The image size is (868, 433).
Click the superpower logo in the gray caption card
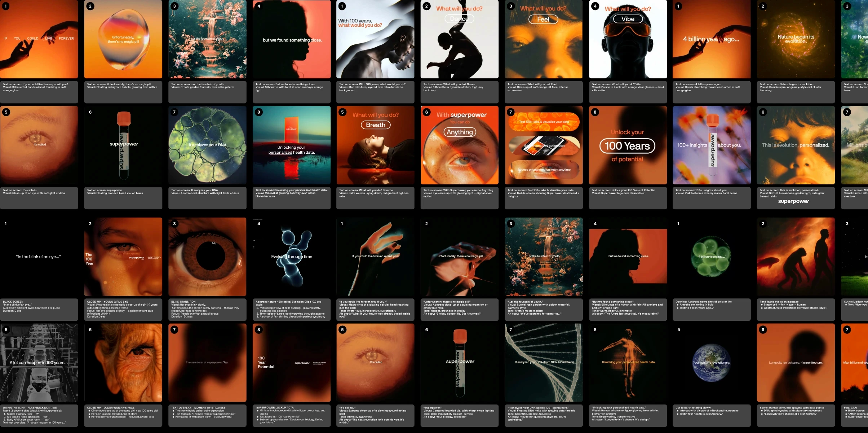[x=793, y=201]
